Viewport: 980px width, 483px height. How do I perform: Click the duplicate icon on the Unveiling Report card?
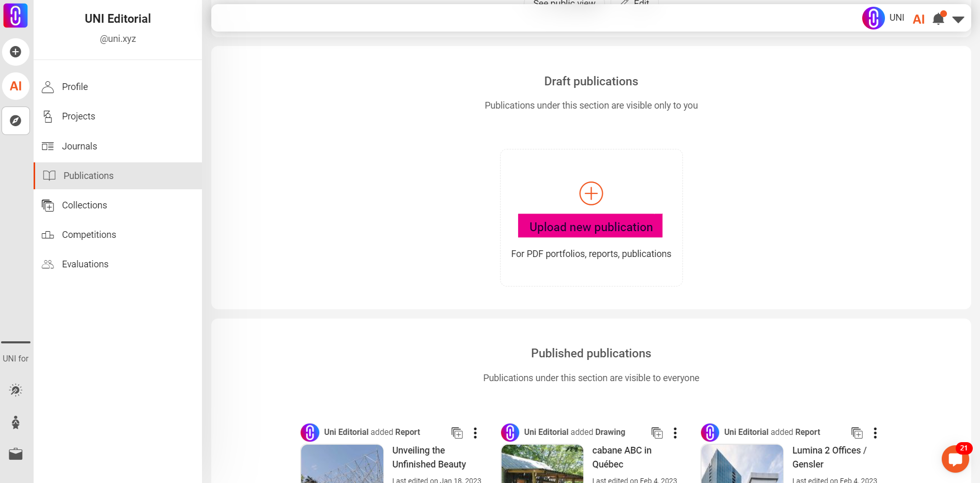(x=457, y=433)
